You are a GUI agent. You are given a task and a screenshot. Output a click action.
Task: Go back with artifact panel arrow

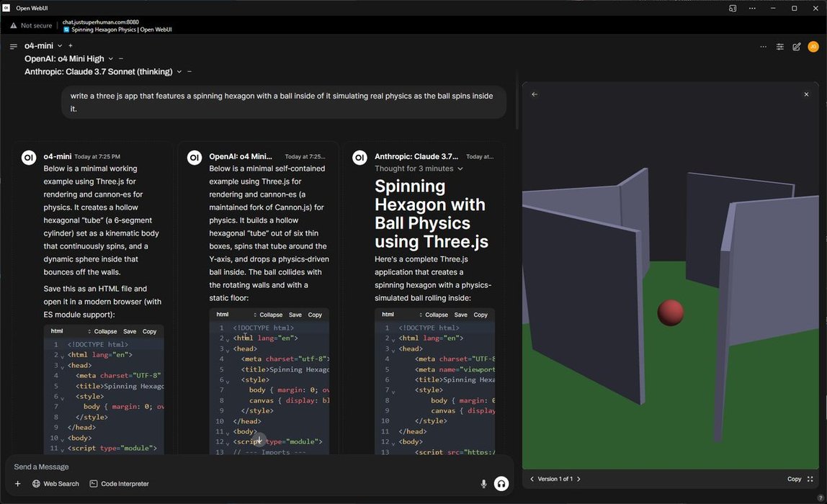[x=535, y=94]
